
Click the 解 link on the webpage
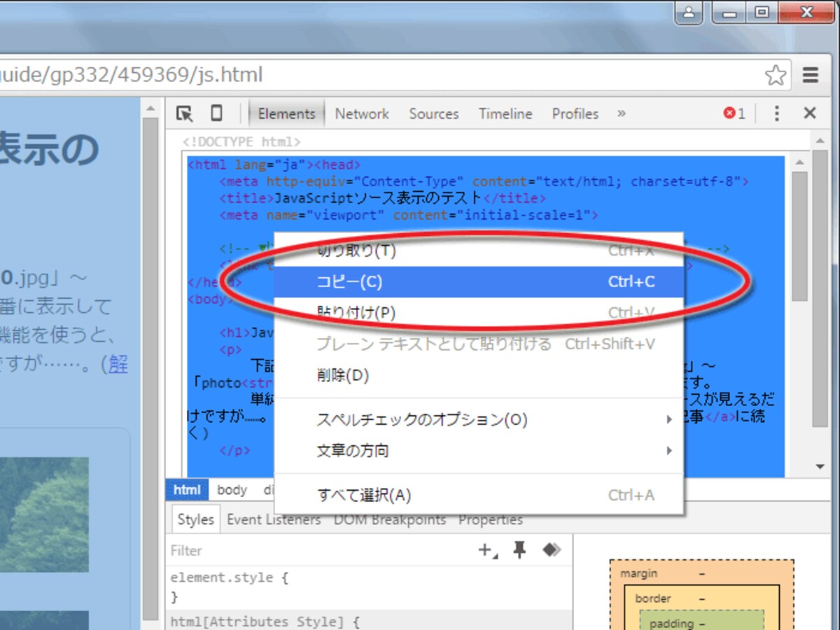118,363
